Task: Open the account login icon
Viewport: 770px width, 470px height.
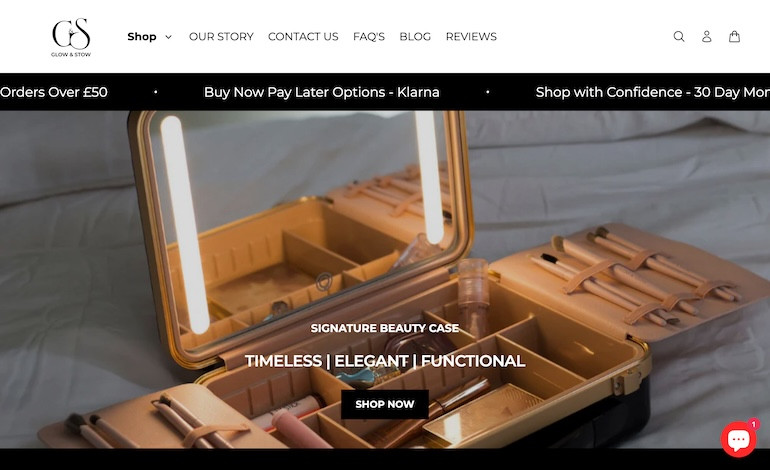Action: coord(706,36)
